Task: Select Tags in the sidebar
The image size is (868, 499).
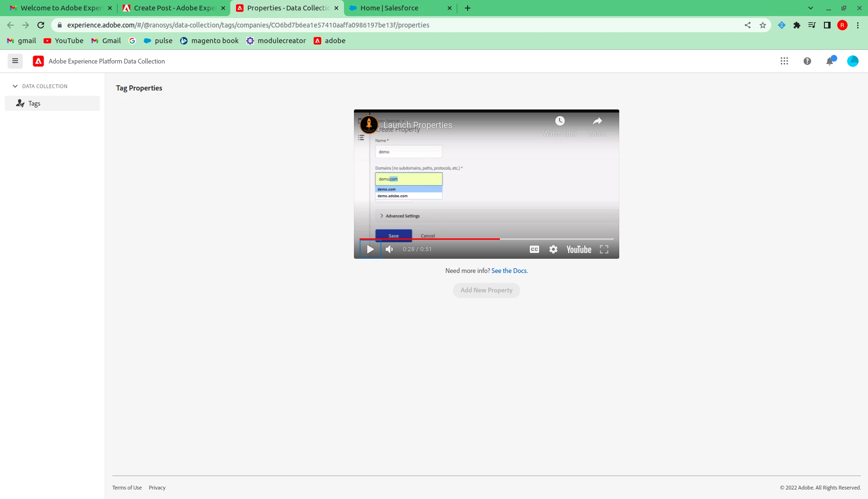Action: pos(52,103)
